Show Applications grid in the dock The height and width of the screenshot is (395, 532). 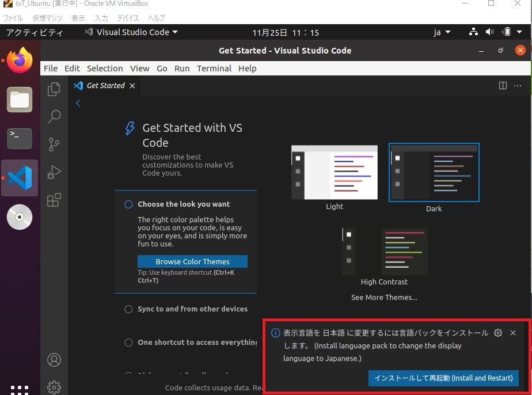[x=20, y=390]
